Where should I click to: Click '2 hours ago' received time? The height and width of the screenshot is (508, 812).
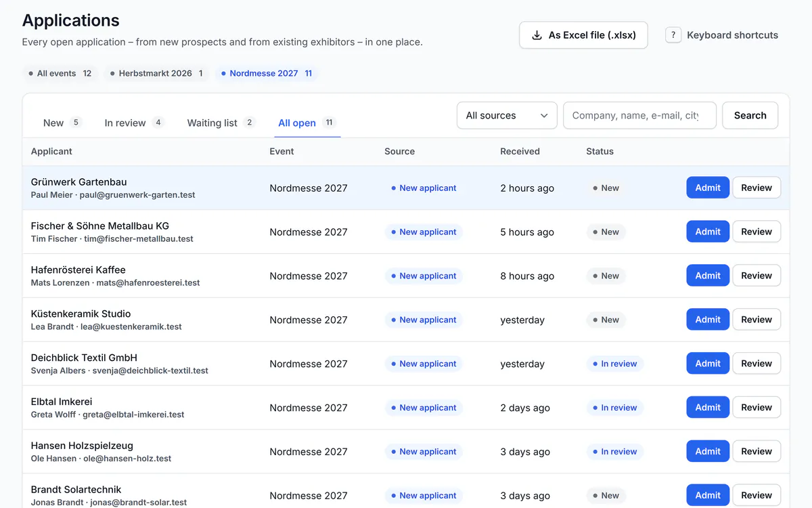(527, 188)
